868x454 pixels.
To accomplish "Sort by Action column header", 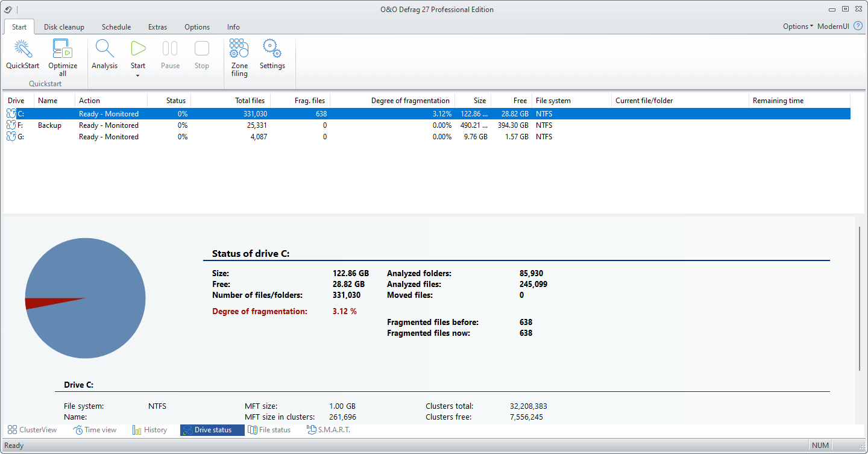I will pyautogui.click(x=111, y=101).
